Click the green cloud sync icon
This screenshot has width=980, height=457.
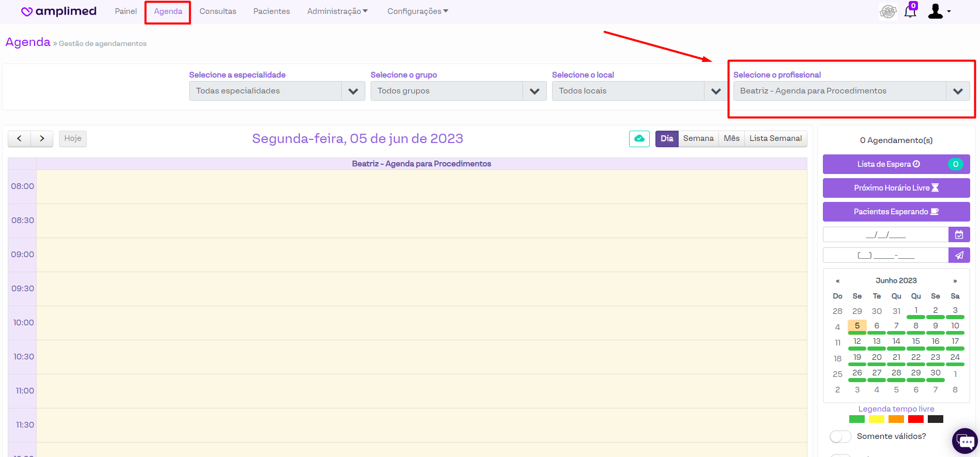639,138
